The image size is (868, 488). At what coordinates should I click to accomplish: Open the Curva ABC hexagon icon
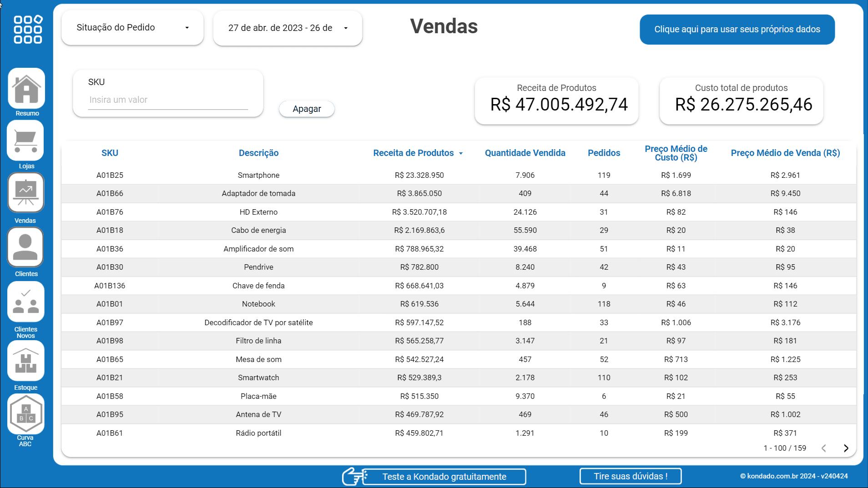click(x=25, y=414)
